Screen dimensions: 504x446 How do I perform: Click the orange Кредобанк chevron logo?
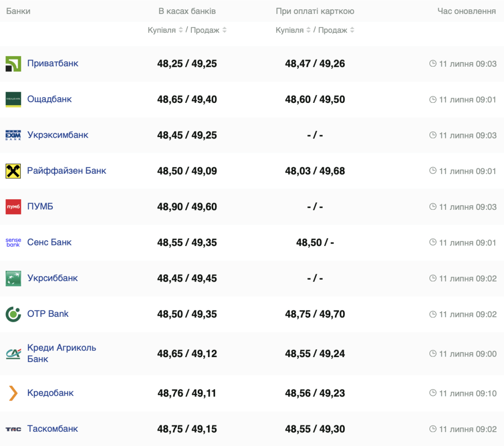pyautogui.click(x=13, y=393)
